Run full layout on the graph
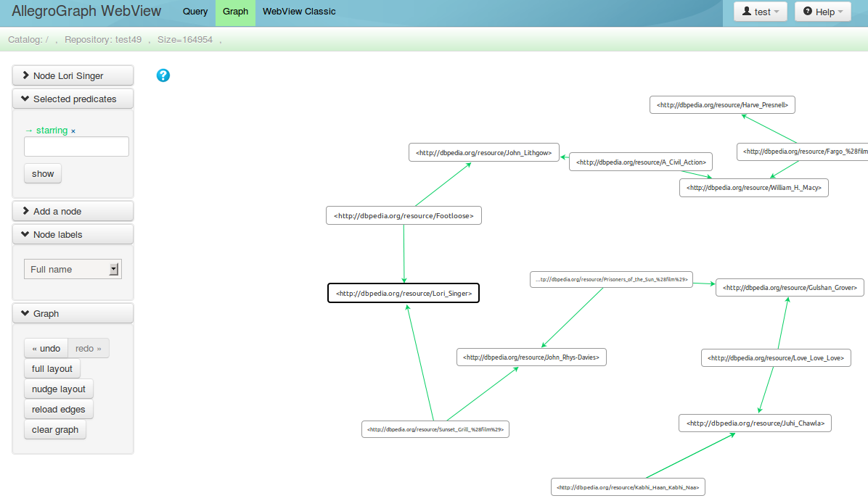Image resolution: width=868 pixels, height=501 pixels. point(52,368)
